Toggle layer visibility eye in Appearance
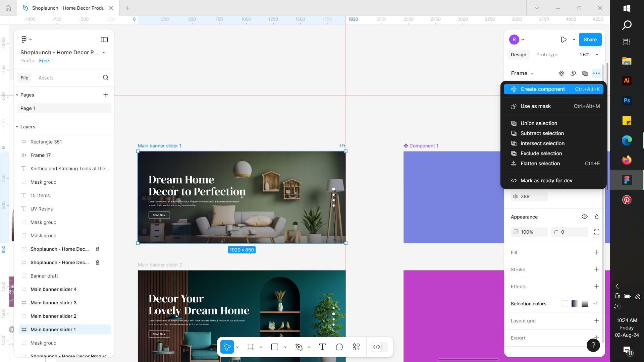Image resolution: width=644 pixels, height=362 pixels. (585, 217)
